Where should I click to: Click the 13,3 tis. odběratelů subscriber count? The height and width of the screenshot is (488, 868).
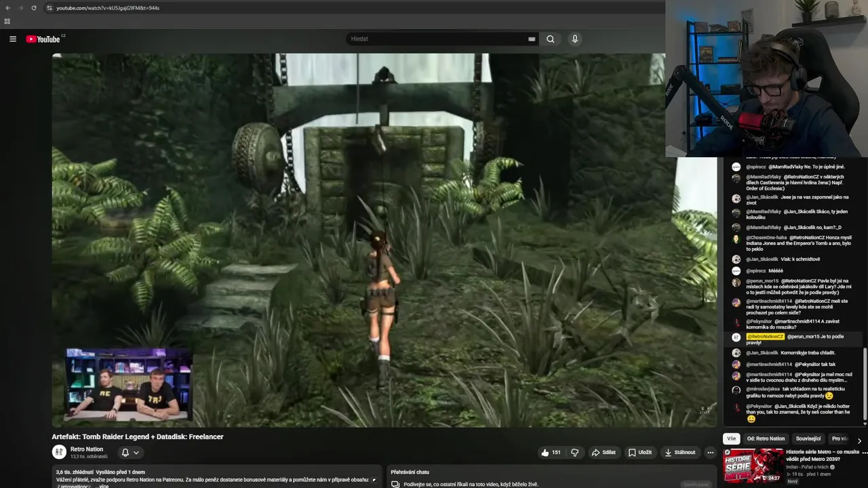pyautogui.click(x=89, y=456)
